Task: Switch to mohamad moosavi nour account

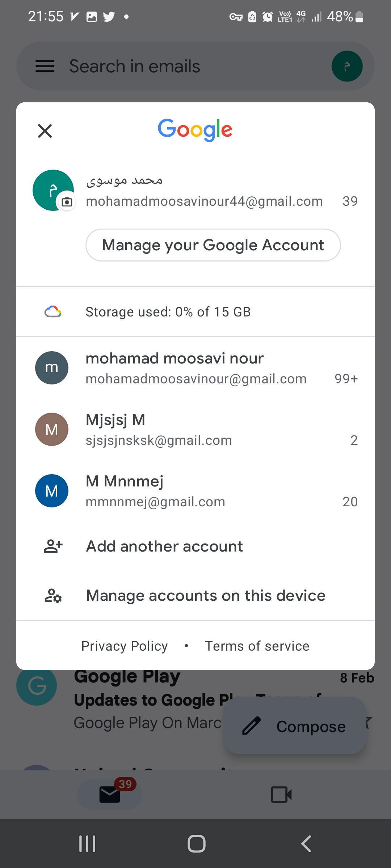Action: tap(195, 368)
